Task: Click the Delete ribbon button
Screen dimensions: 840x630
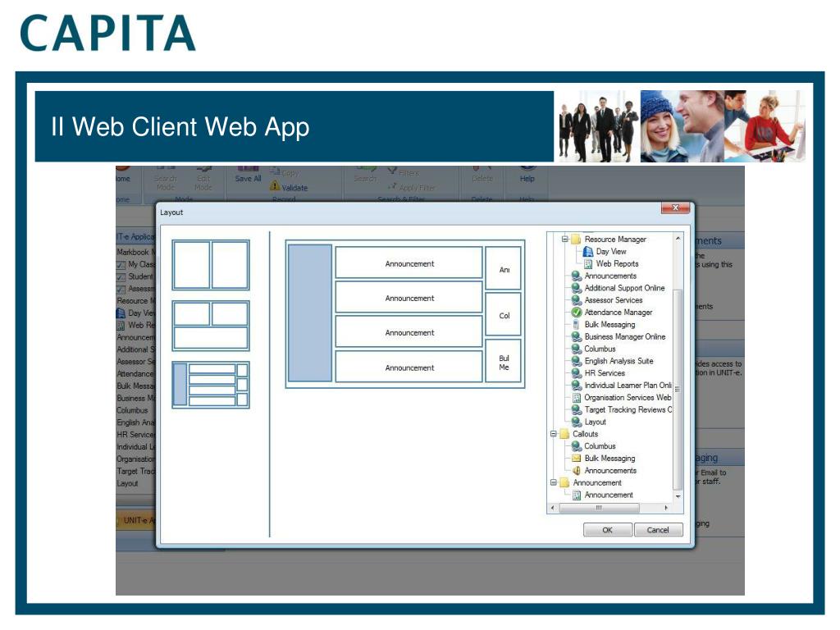Action: click(482, 174)
